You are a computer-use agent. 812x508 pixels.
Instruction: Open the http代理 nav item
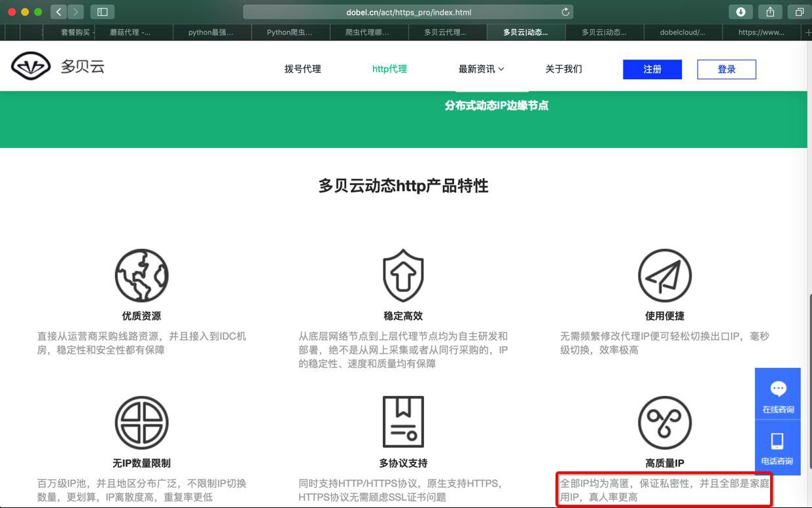[x=389, y=69]
